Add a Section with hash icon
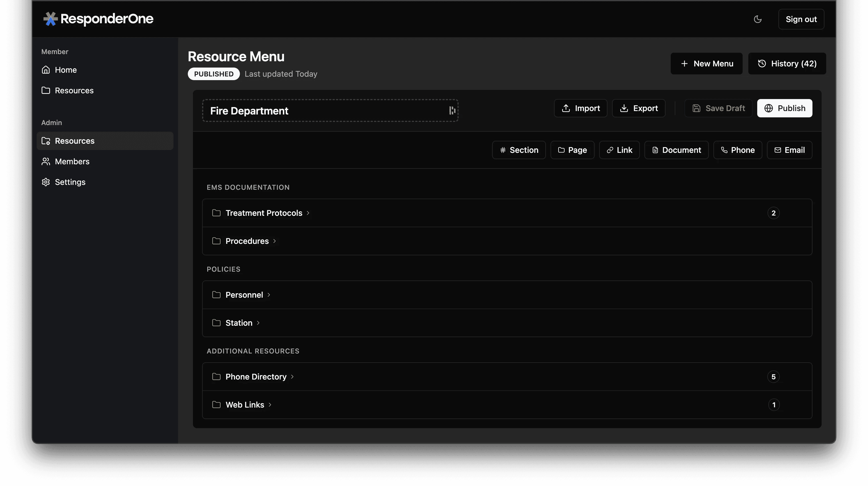Screen dimensions: 868x486 pos(518,150)
